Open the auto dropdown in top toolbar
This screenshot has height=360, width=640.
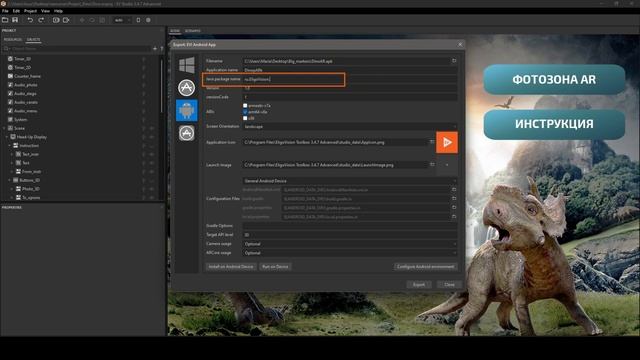point(122,20)
